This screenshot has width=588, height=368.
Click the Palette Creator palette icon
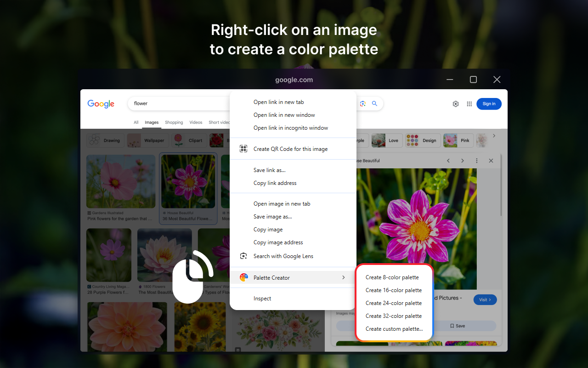(x=244, y=277)
